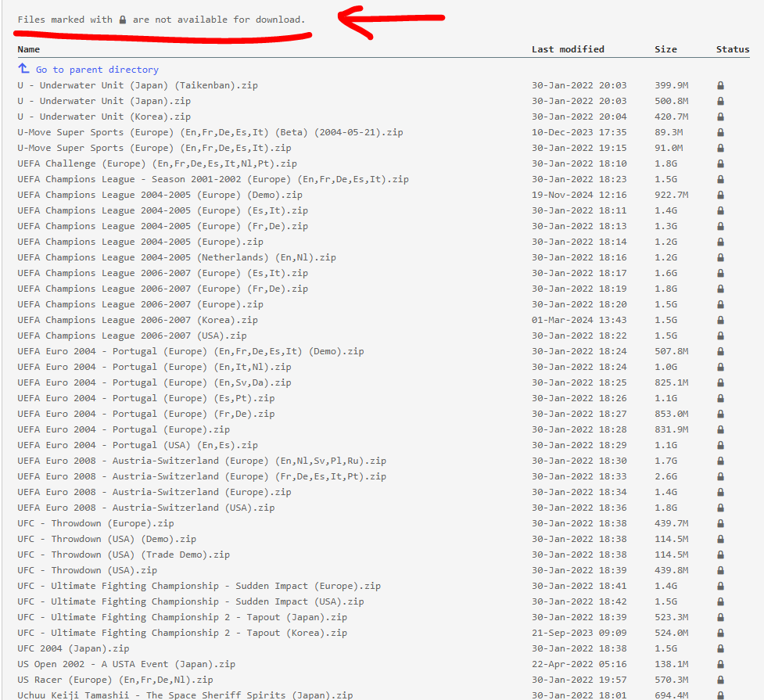764x700 pixels.
Task: Click lock icon for UEFA Euro 2008 Austria-Switzerland (USA).zip
Action: [x=720, y=508]
